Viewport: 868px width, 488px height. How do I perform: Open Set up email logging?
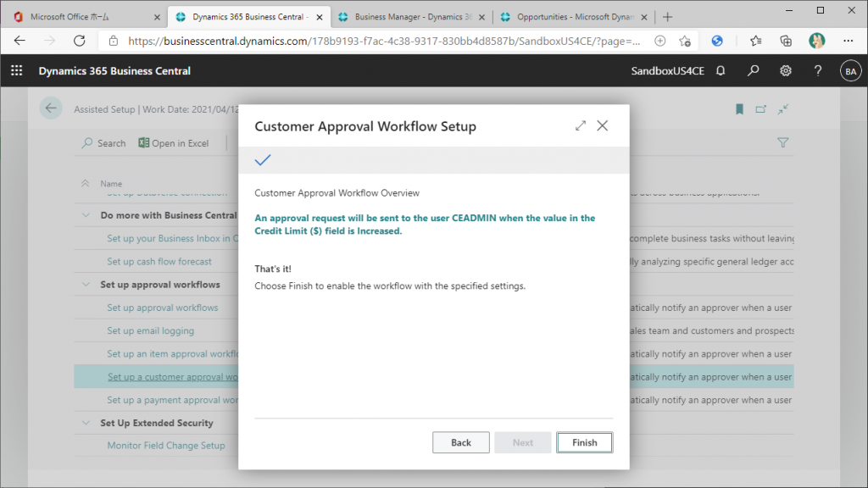(151, 331)
